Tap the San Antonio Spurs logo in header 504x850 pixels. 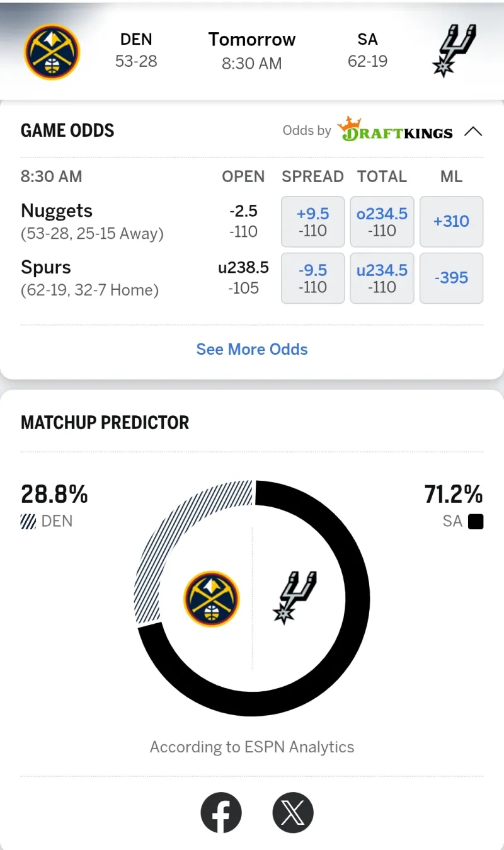click(455, 50)
